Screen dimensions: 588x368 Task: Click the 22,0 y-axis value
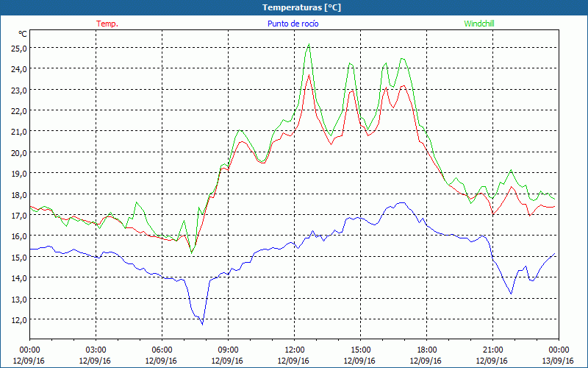click(x=19, y=111)
